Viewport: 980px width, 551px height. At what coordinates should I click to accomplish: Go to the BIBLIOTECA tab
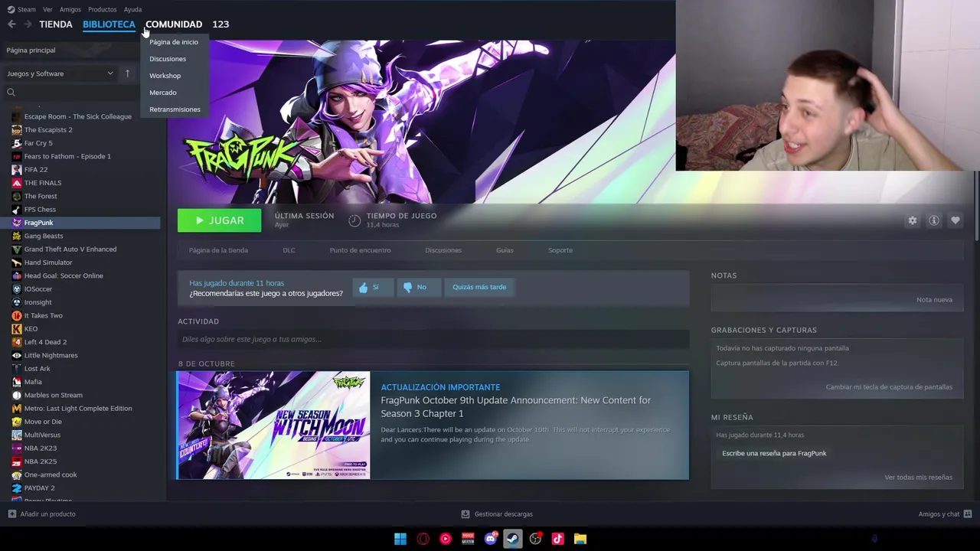point(109,24)
